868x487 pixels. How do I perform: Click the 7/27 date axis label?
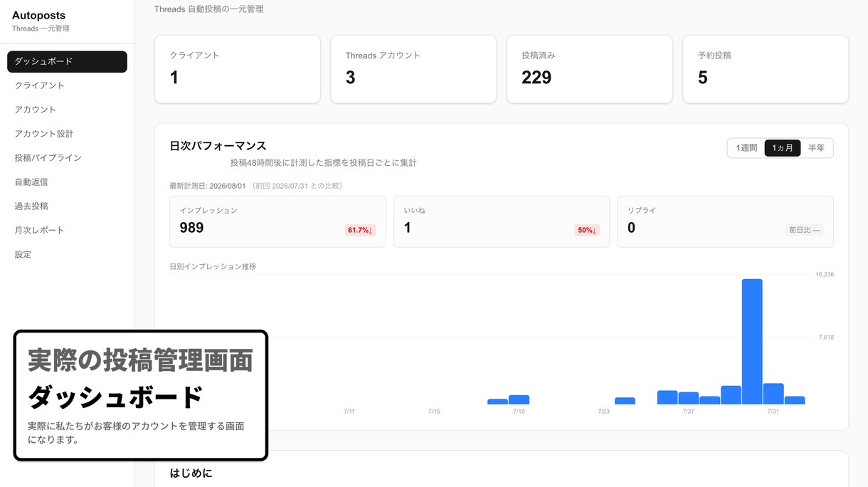click(688, 412)
